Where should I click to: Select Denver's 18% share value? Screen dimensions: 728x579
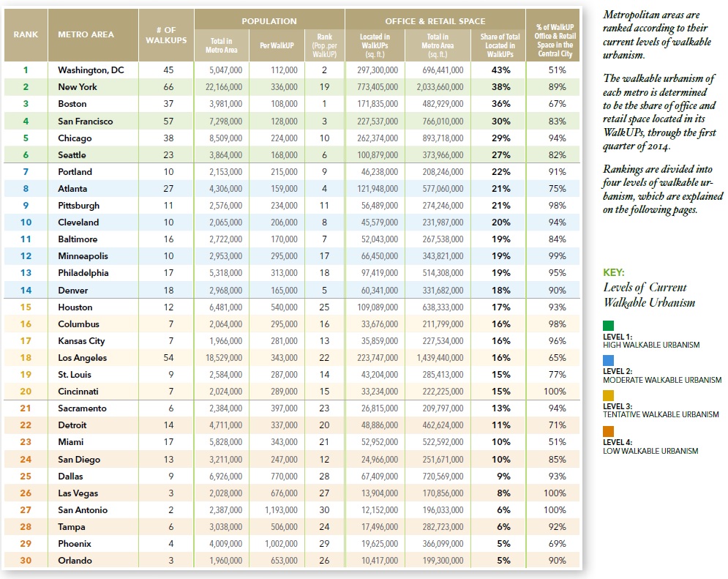coord(501,290)
